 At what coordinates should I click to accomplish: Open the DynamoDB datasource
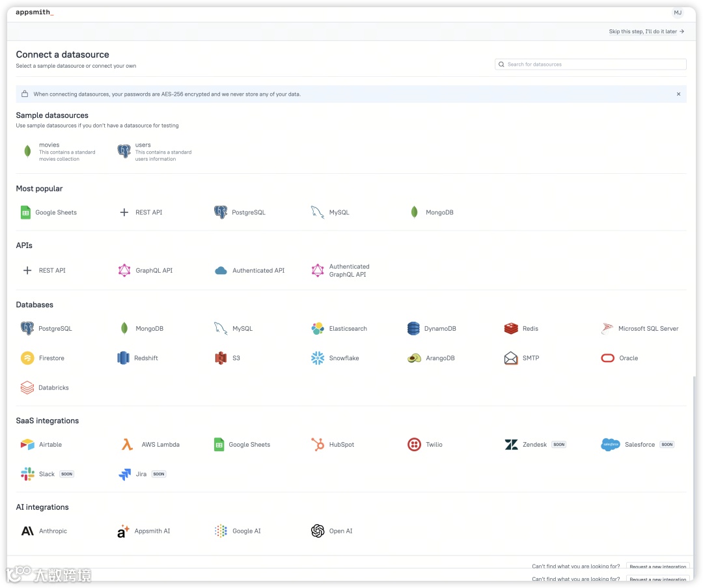(x=432, y=328)
